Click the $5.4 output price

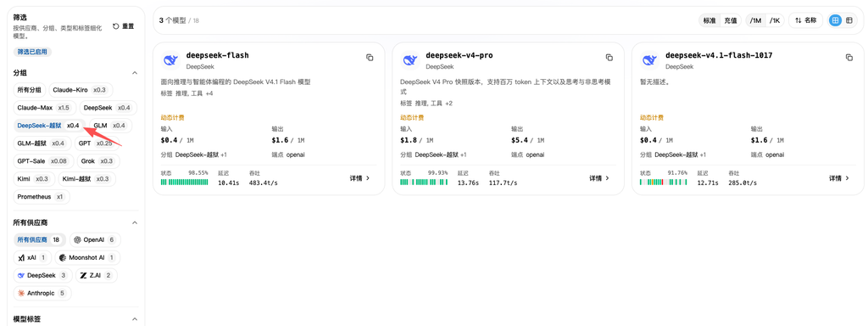520,141
